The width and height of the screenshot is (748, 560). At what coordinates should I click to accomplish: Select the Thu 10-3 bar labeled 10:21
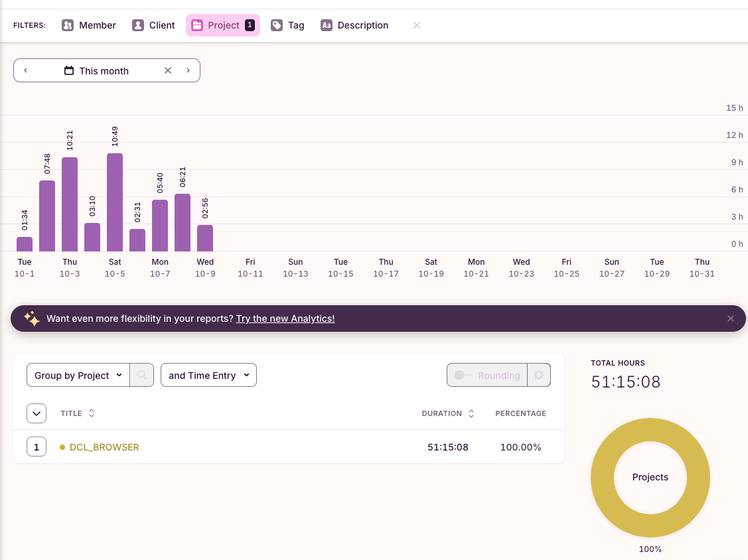pos(70,204)
